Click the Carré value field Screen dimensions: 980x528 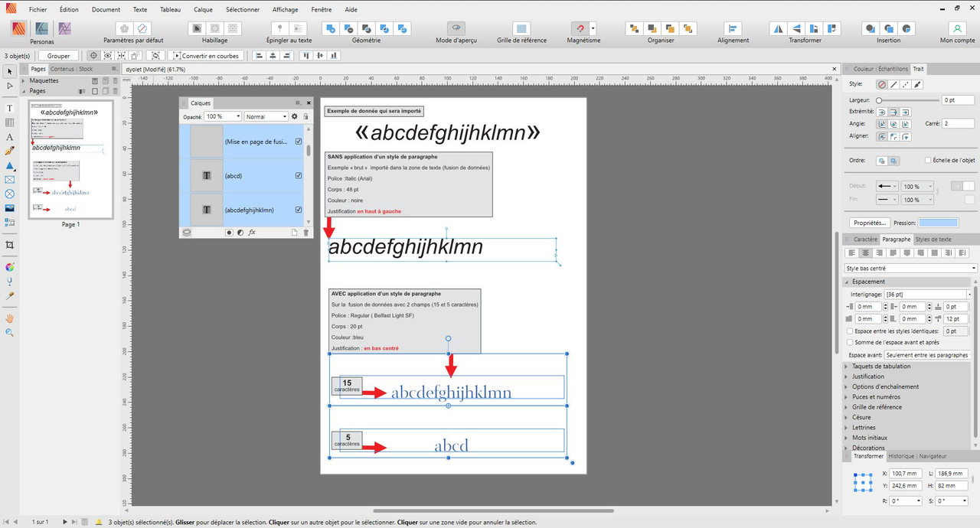coord(959,123)
